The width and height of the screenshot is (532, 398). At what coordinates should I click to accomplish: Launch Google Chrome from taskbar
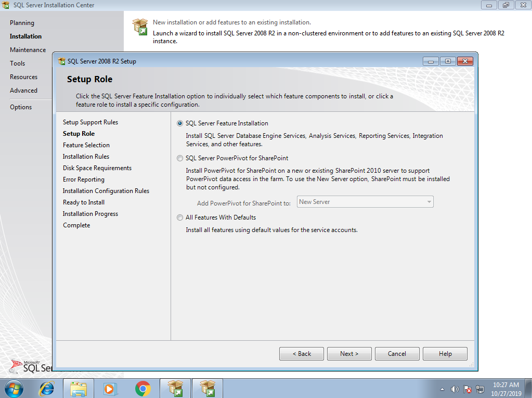(x=143, y=389)
